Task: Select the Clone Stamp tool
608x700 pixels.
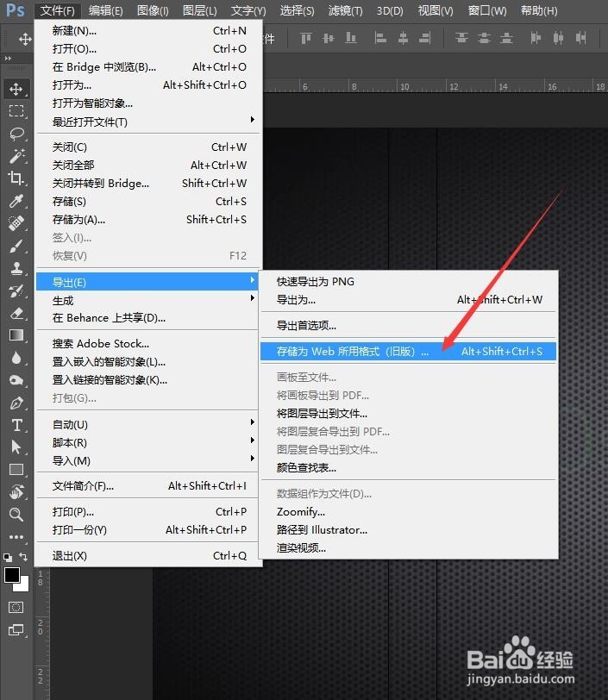Action: [16, 268]
